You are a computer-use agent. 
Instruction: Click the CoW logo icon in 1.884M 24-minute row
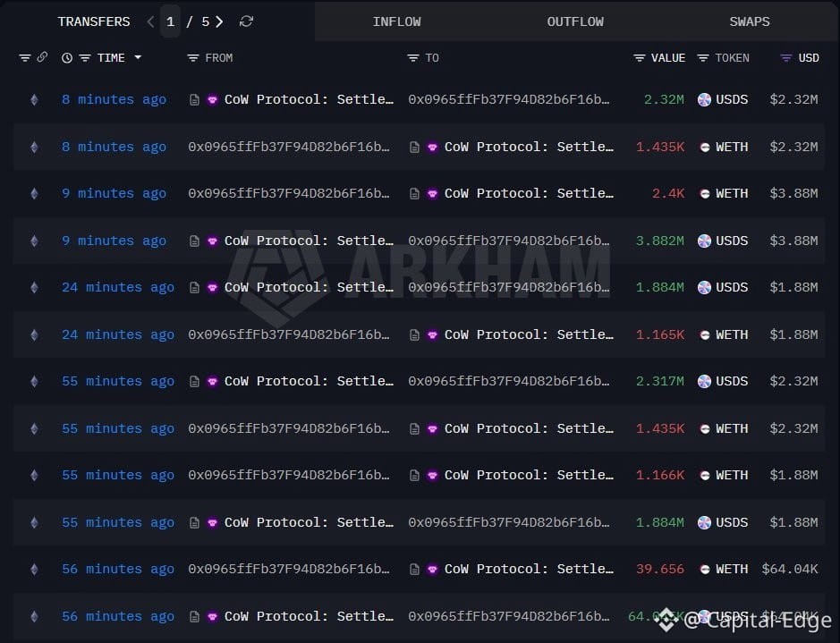pos(213,287)
